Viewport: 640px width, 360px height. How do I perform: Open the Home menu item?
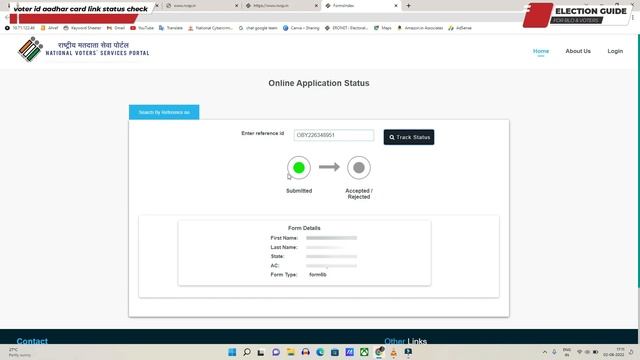(541, 51)
